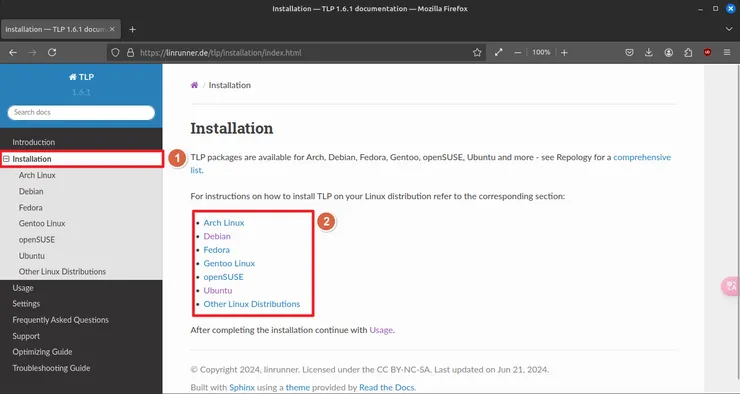Follow the openSUSE link in content
The height and width of the screenshot is (394, 740).
pos(224,277)
